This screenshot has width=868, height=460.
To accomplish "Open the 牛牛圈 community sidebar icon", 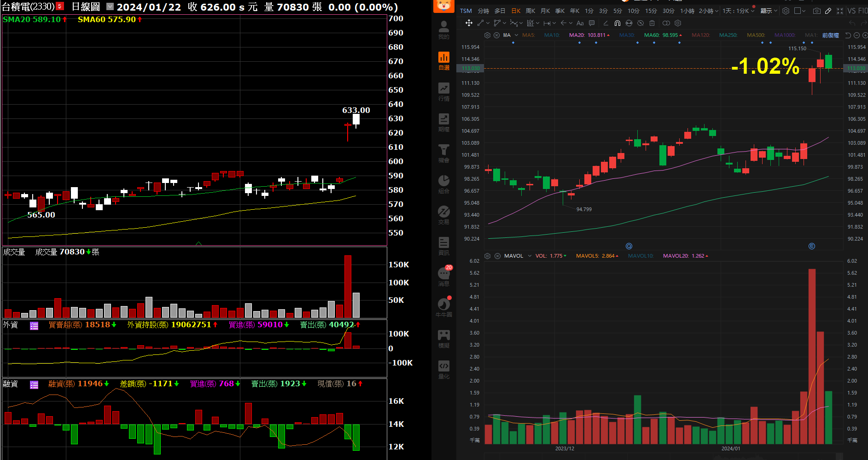I will [x=444, y=307].
